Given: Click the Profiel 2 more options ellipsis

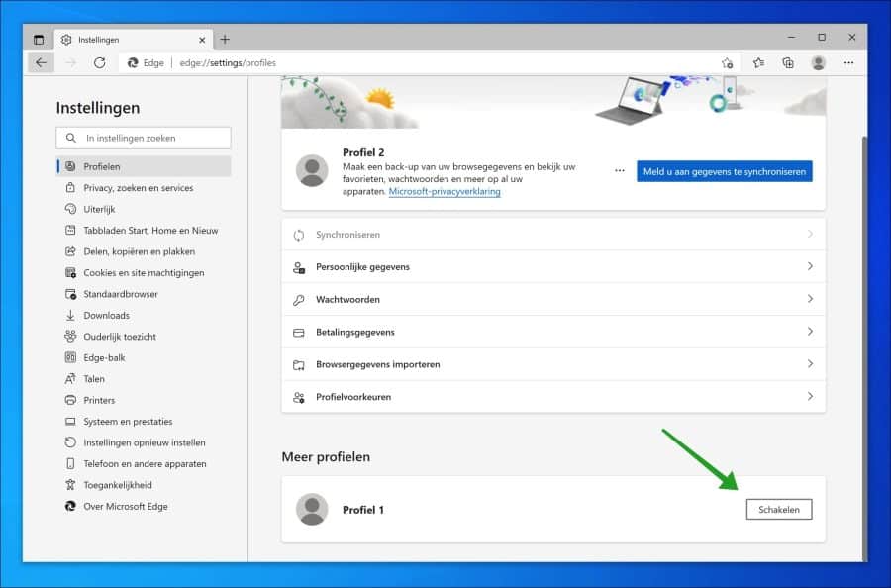Looking at the screenshot, I should [620, 171].
